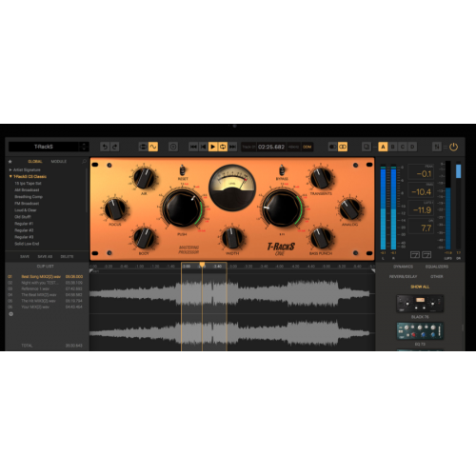This screenshot has height=476, width=476.
Task: Click the SAVE preset button
Action: tap(25, 256)
